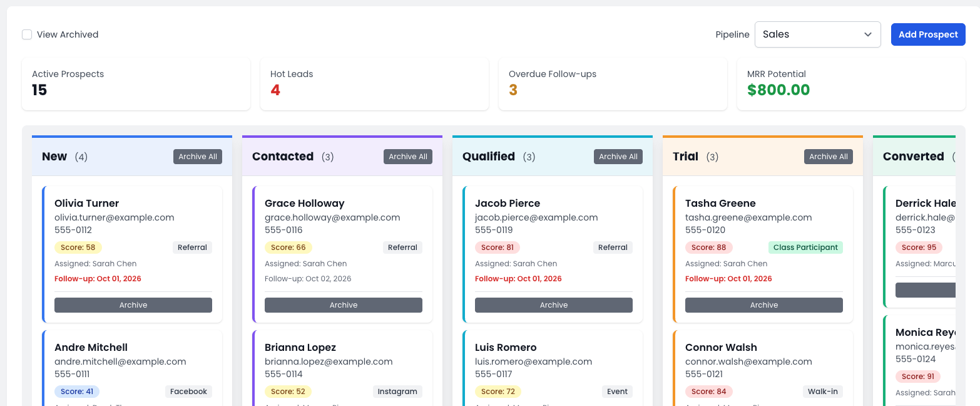Viewport: 980px width, 406px height.
Task: Click the Add Prospect button
Action: [928, 34]
